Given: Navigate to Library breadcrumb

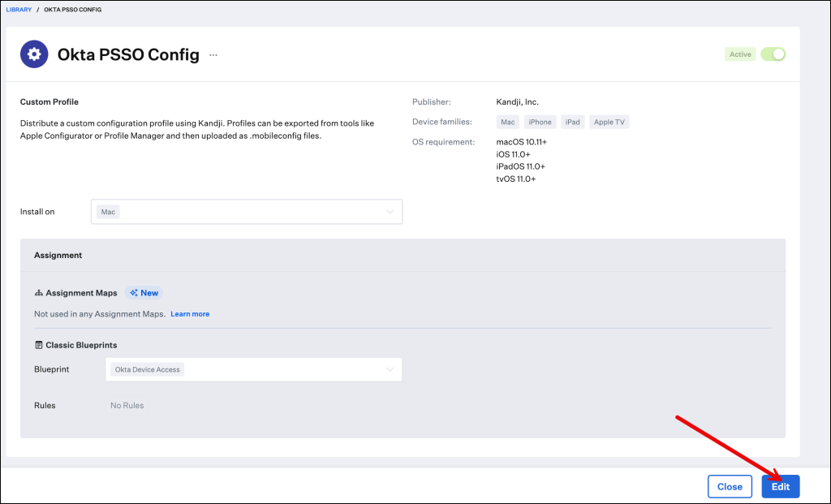Looking at the screenshot, I should tap(19, 10).
